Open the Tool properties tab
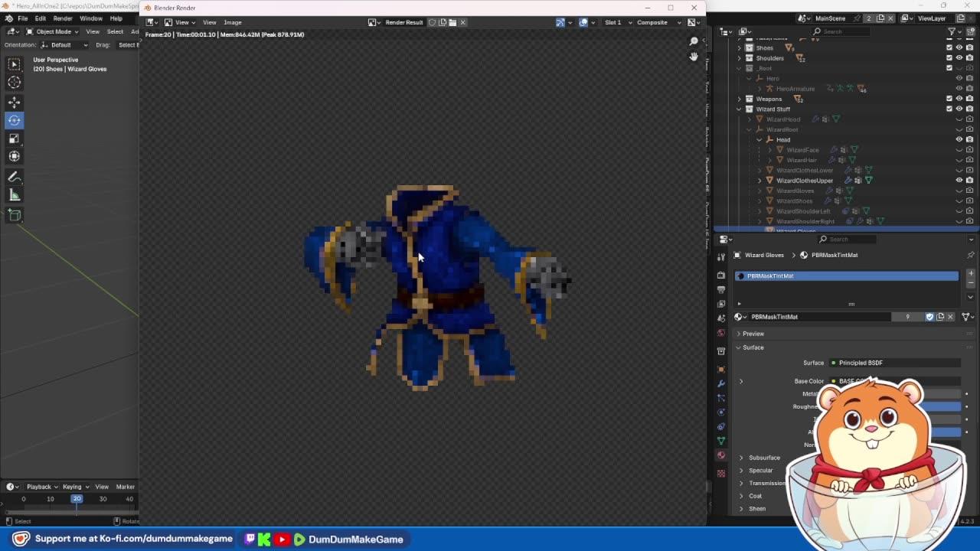Image resolution: width=980 pixels, height=551 pixels. (x=721, y=257)
